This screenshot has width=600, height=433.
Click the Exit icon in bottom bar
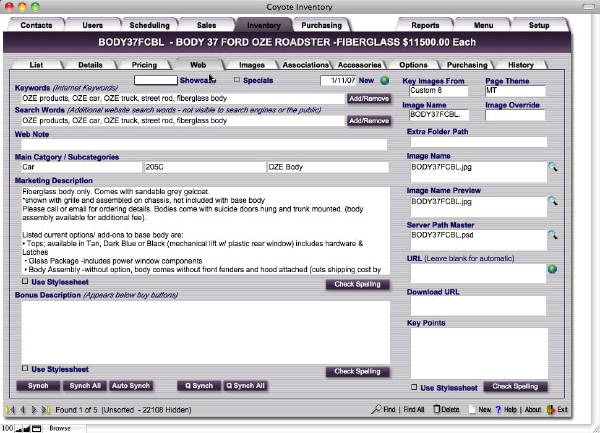[551, 410]
